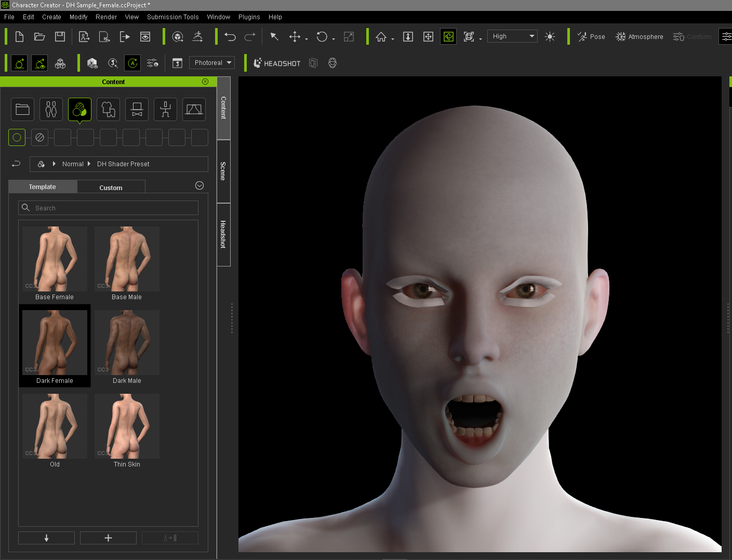Select the arrow selection tool
Image resolution: width=732 pixels, height=560 pixels.
click(274, 36)
